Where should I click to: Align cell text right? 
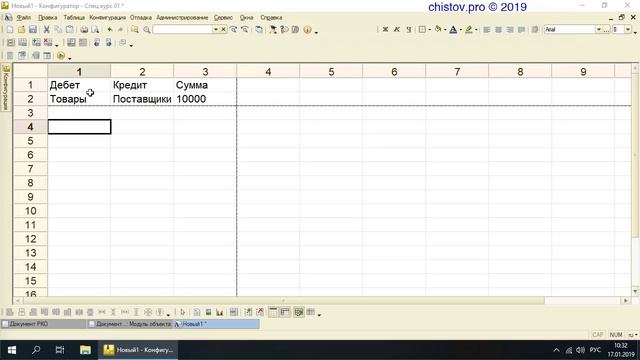pyautogui.click(x=510, y=29)
